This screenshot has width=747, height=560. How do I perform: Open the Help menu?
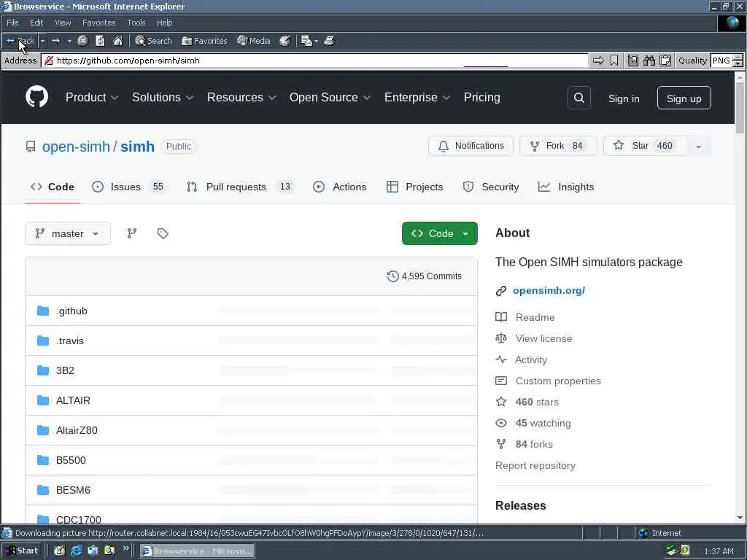coord(165,23)
